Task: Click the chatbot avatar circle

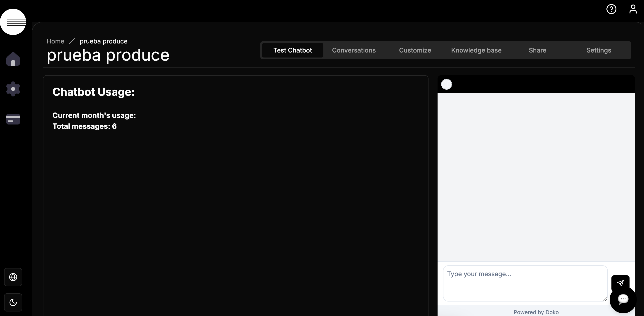Action: [447, 84]
